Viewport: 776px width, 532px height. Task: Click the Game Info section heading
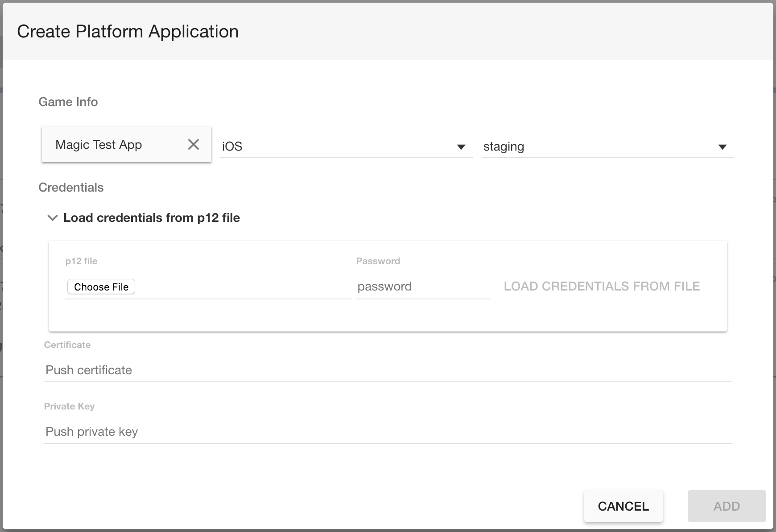68,102
